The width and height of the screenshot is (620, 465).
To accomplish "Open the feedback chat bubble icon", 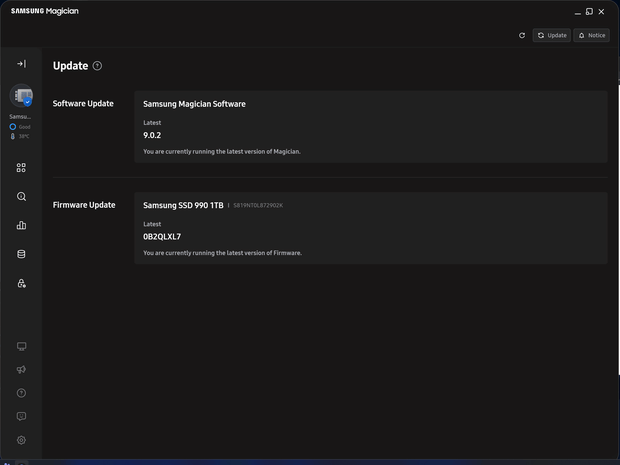I will [21, 416].
